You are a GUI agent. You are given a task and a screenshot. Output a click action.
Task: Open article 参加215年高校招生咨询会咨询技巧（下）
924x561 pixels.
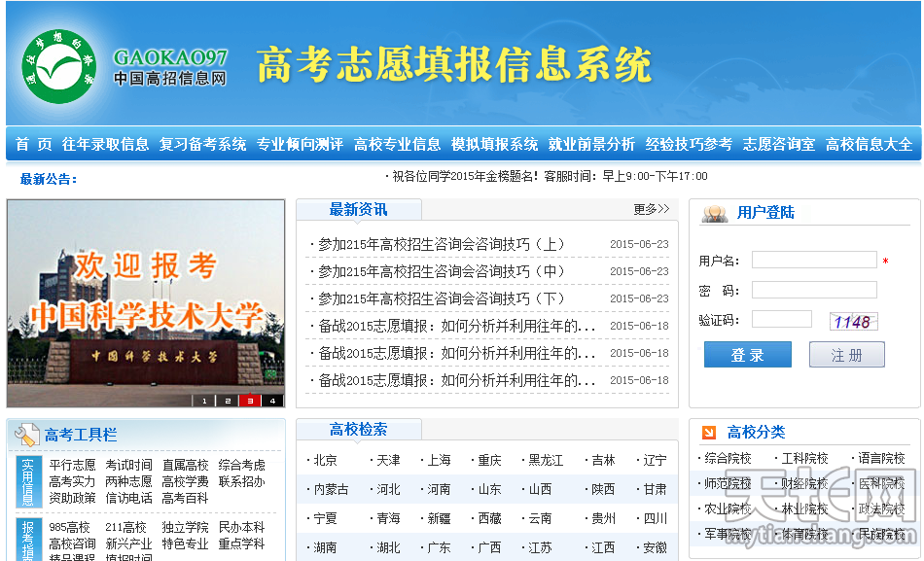coord(442,298)
